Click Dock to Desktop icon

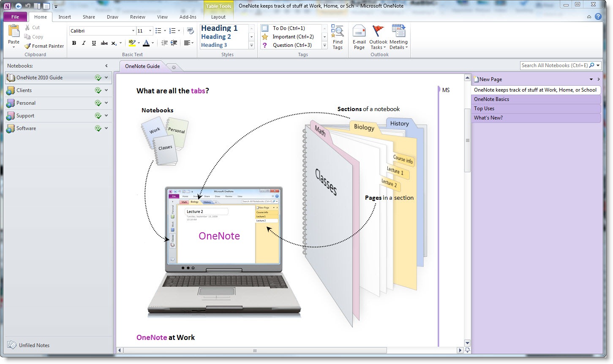[37, 6]
